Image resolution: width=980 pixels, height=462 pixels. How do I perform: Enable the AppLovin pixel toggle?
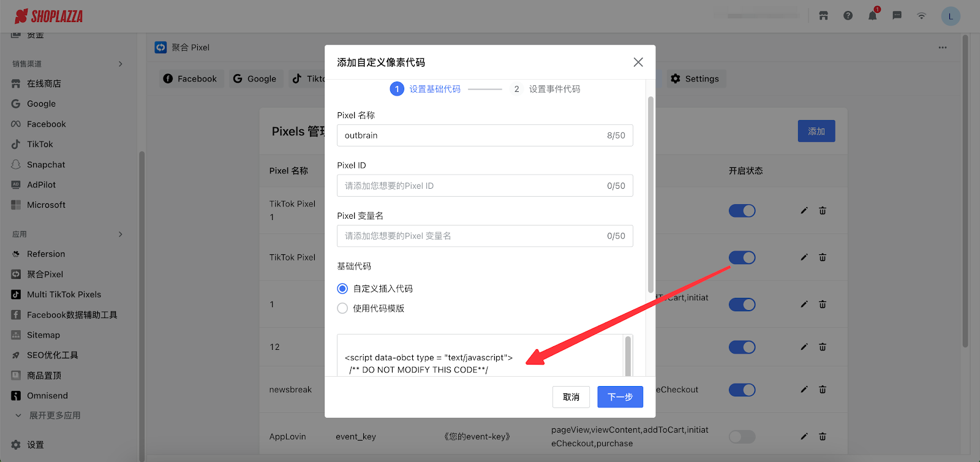[x=742, y=437]
